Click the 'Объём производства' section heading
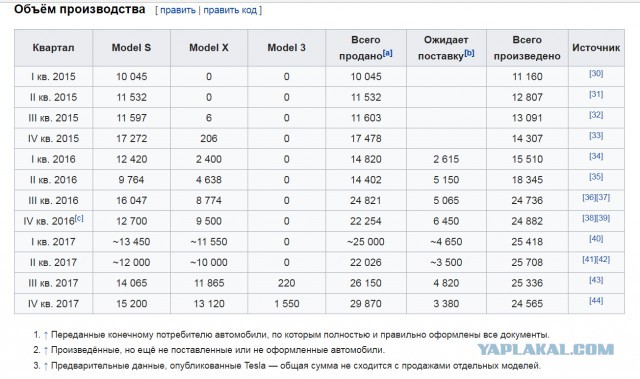The width and height of the screenshot is (640, 379). (x=80, y=9)
